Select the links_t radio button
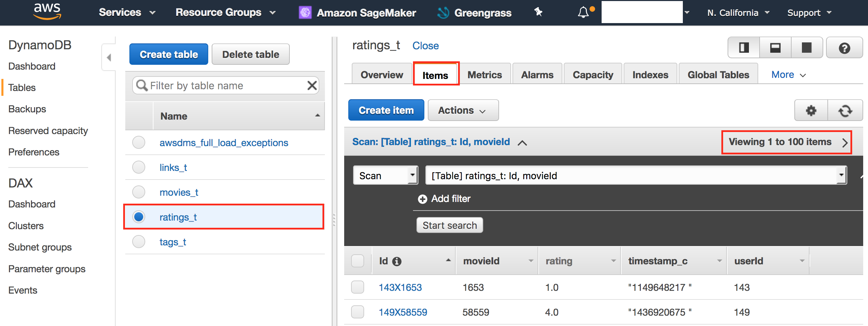This screenshot has height=326, width=868. pyautogui.click(x=139, y=167)
